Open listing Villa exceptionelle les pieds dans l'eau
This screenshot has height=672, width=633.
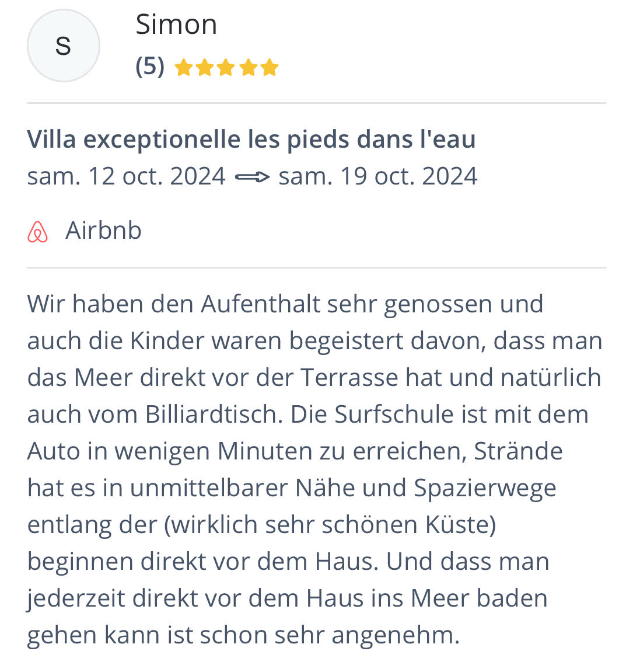pos(251,140)
